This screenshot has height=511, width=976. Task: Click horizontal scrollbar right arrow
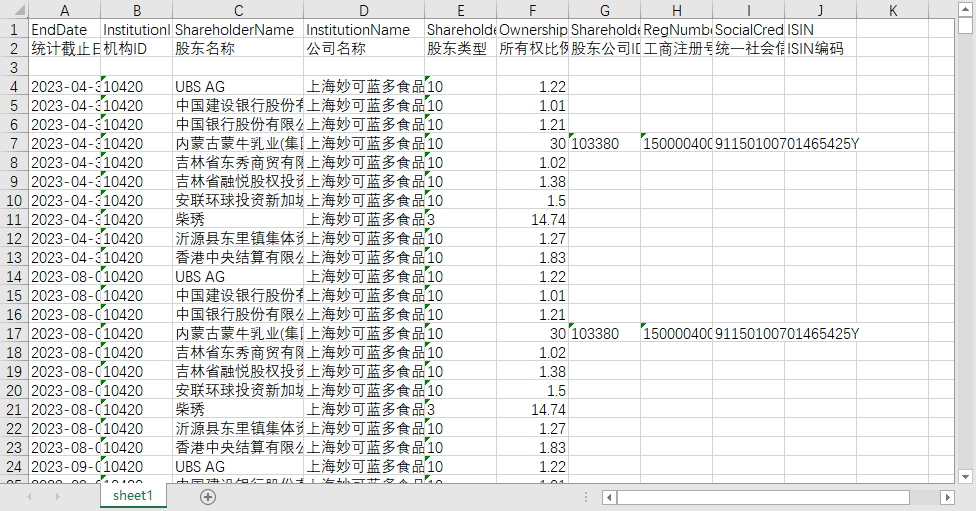tap(947, 497)
